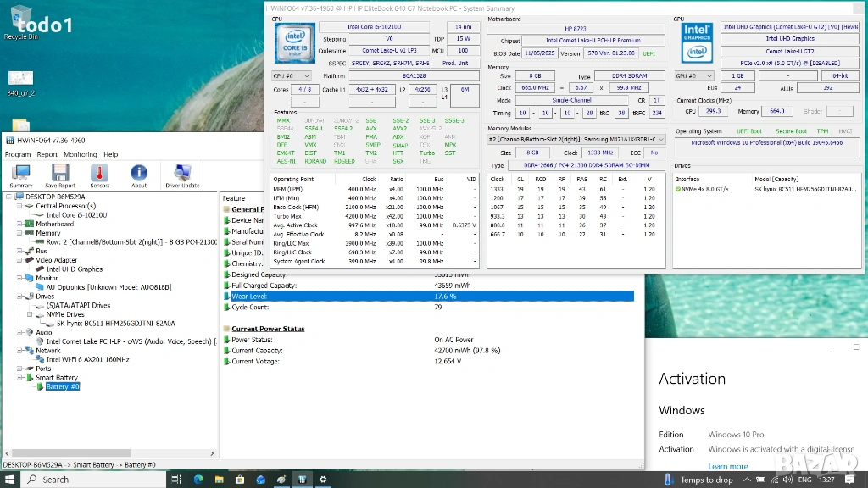
Task: Expand the memory module selection dropdown
Action: point(576,139)
